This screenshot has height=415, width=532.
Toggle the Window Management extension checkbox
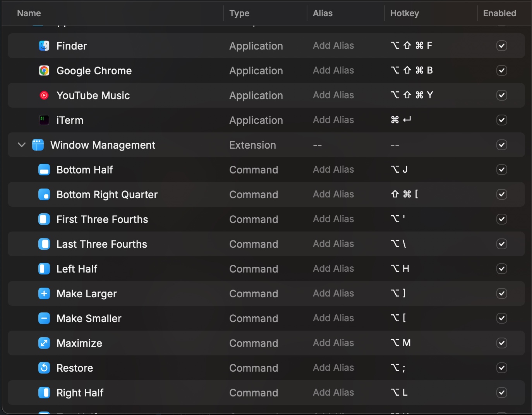tap(501, 145)
